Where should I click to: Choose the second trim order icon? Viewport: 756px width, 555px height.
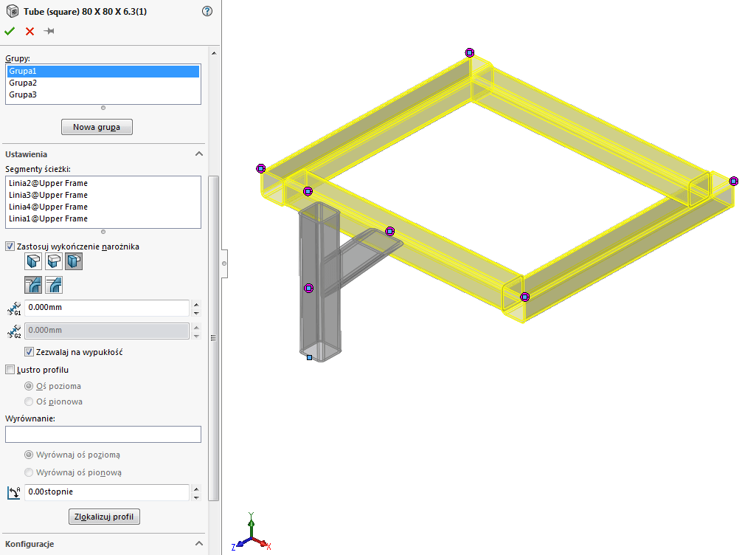tap(54, 284)
